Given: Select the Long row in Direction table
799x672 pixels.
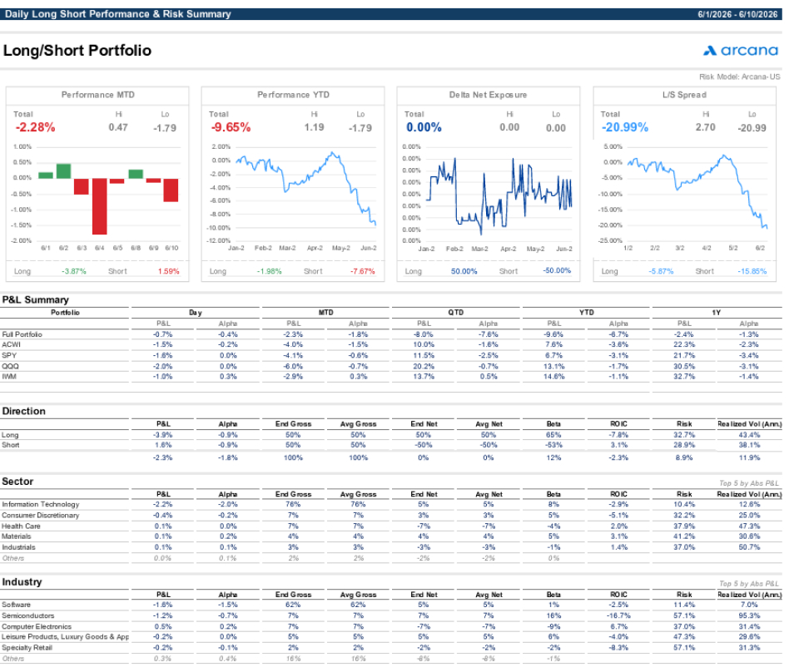Looking at the screenshot, I should [x=391, y=435].
